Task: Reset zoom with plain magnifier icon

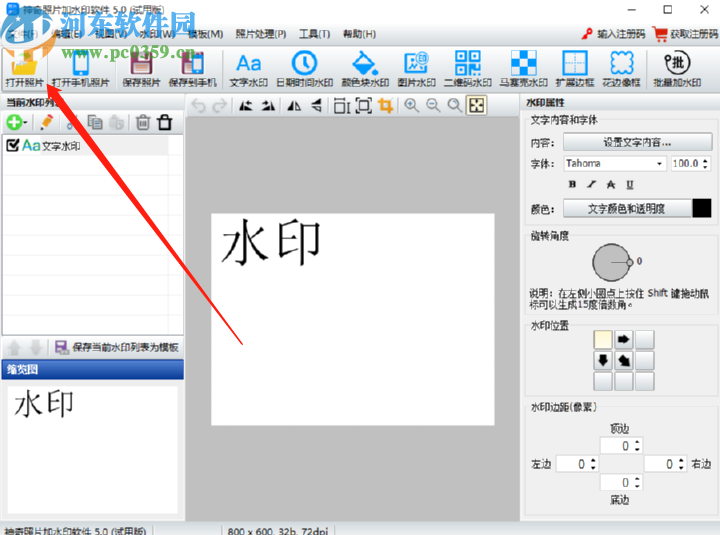Action: click(x=455, y=106)
